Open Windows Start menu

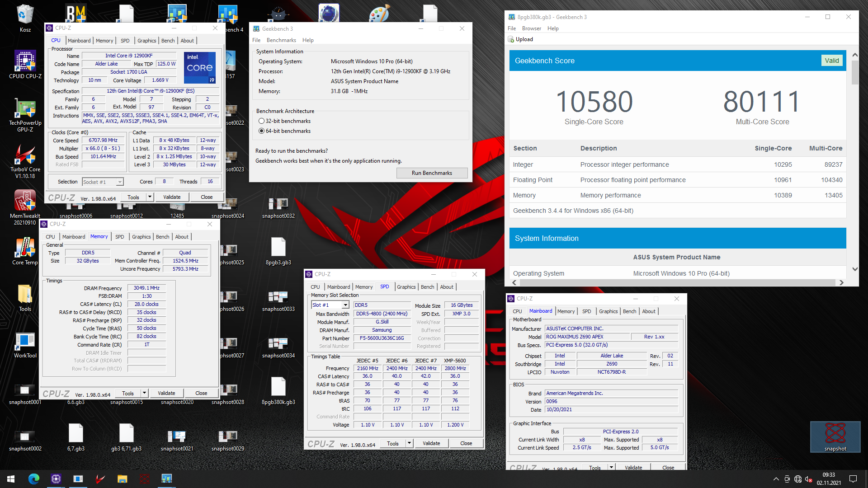(x=11, y=479)
